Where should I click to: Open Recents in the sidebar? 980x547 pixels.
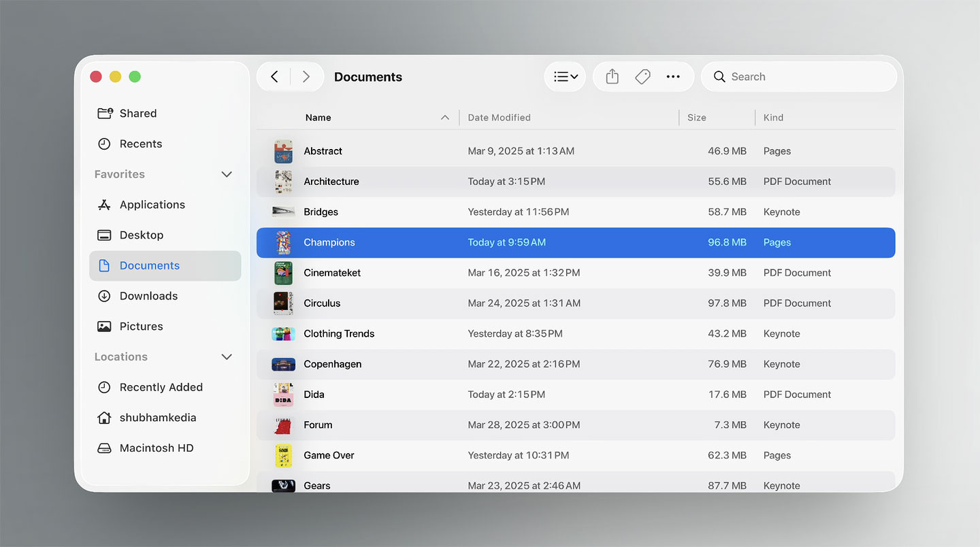pos(165,144)
